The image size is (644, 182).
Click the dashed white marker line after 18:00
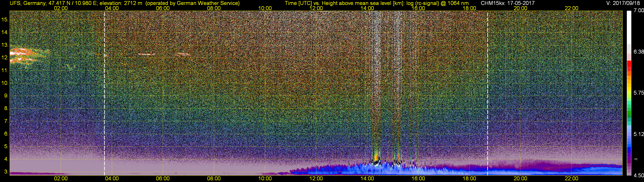pos(488,93)
